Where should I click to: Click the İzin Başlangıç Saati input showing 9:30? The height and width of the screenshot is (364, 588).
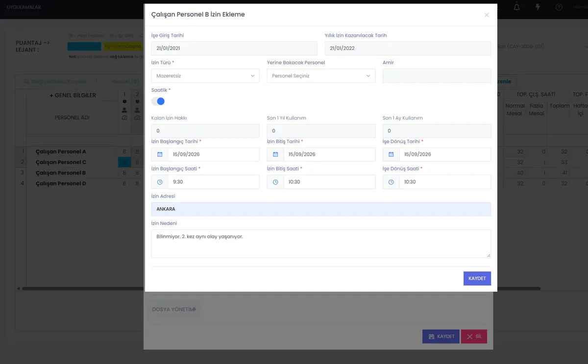point(213,182)
